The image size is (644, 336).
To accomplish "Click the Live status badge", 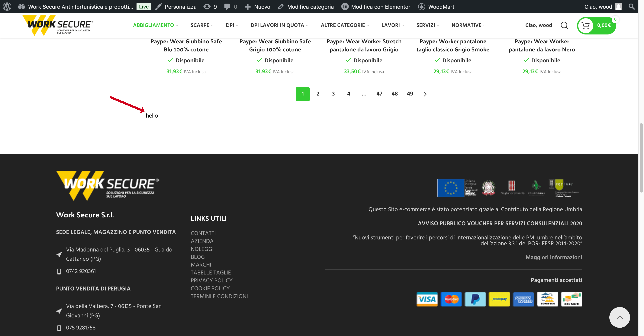I will [x=144, y=7].
